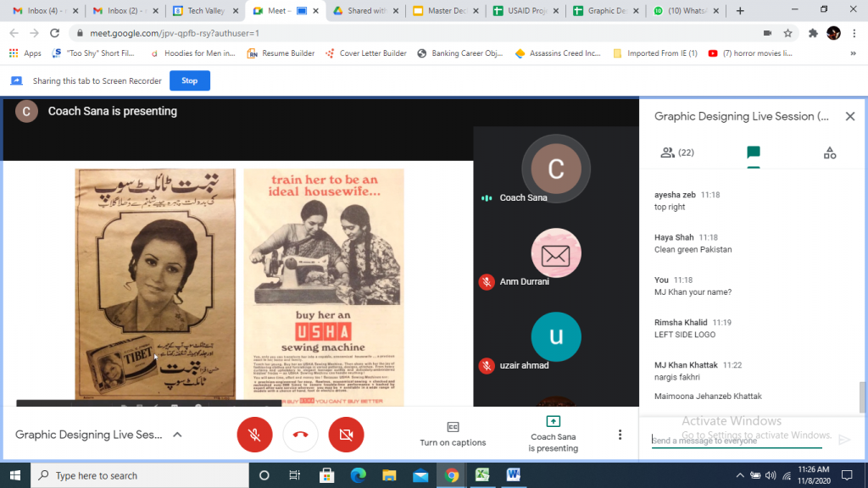
Task: Click the taskbar search box
Action: coord(140,475)
